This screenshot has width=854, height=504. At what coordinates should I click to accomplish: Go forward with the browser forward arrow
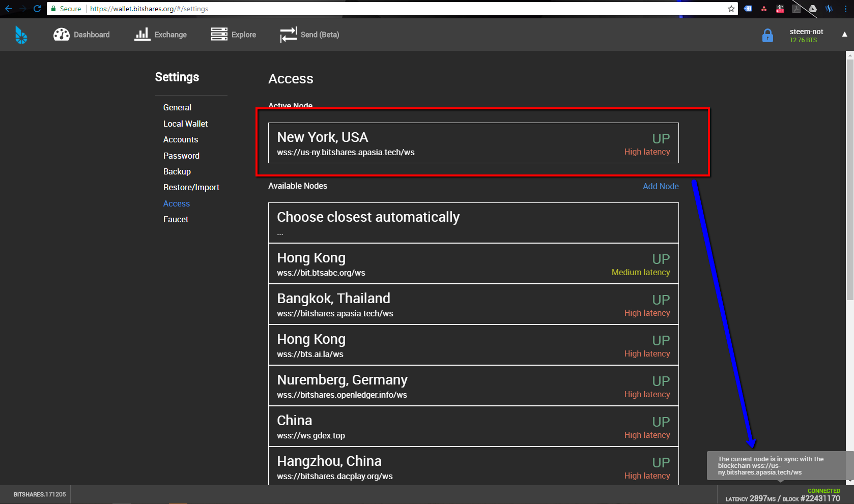pyautogui.click(x=22, y=9)
